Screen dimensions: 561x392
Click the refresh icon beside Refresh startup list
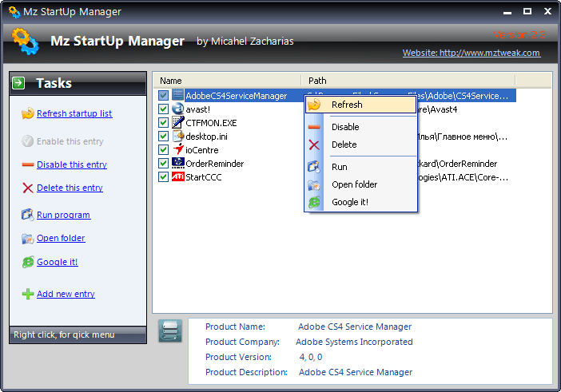[27, 113]
